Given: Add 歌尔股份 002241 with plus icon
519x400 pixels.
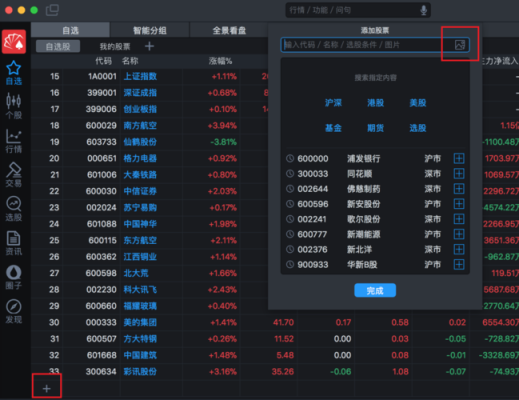Looking at the screenshot, I should point(459,219).
